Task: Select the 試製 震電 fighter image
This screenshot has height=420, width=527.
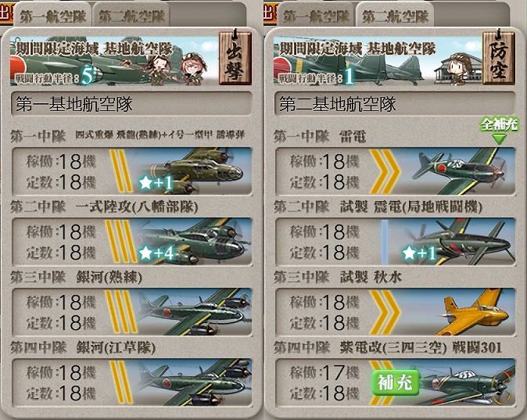Action: point(459,242)
